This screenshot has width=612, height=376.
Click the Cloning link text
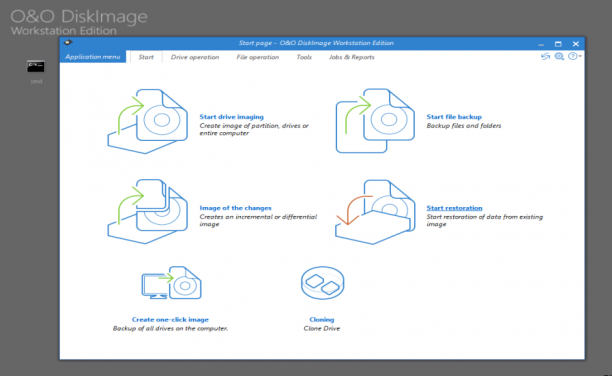click(x=322, y=319)
